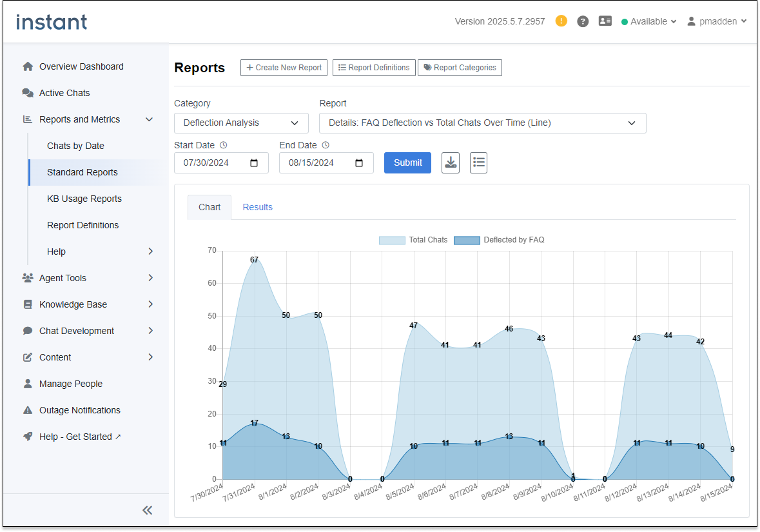Image resolution: width=760 pixels, height=532 pixels.
Task: Toggle Total Chats legend series
Action: coord(413,240)
